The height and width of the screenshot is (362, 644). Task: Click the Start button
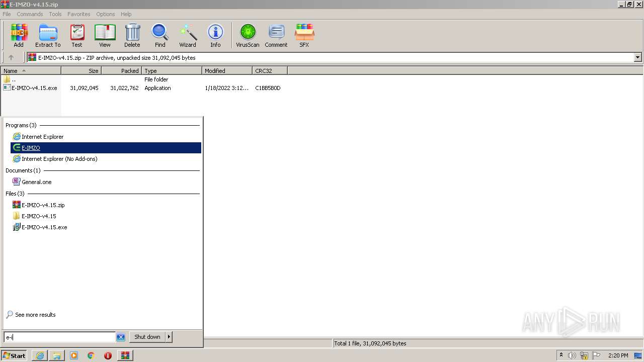coord(14,355)
